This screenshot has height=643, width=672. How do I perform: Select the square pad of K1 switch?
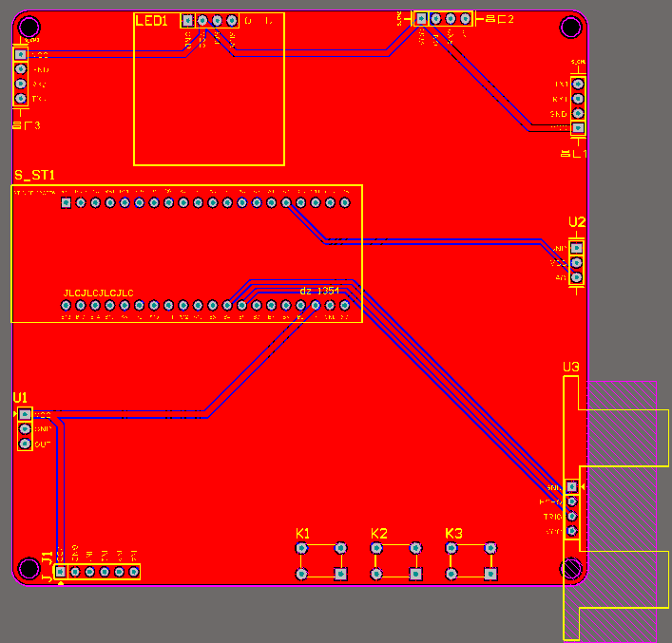click(x=340, y=574)
